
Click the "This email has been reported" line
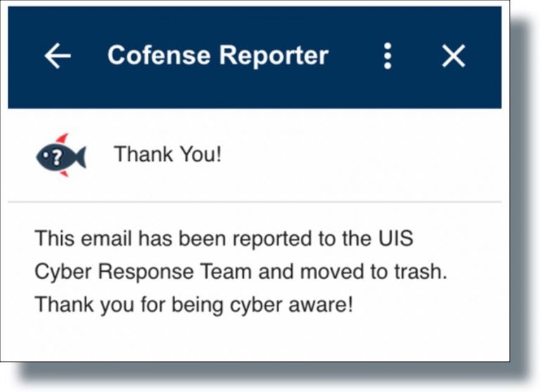coord(224,239)
